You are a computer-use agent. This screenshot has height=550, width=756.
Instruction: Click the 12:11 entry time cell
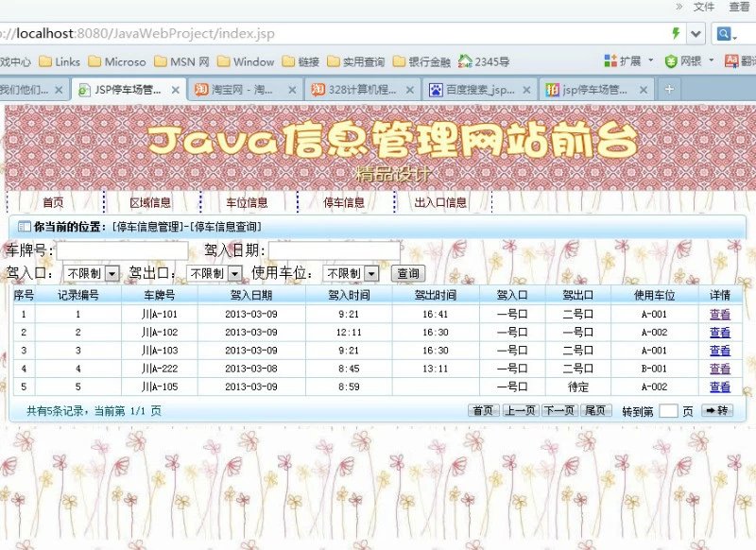tap(349, 332)
